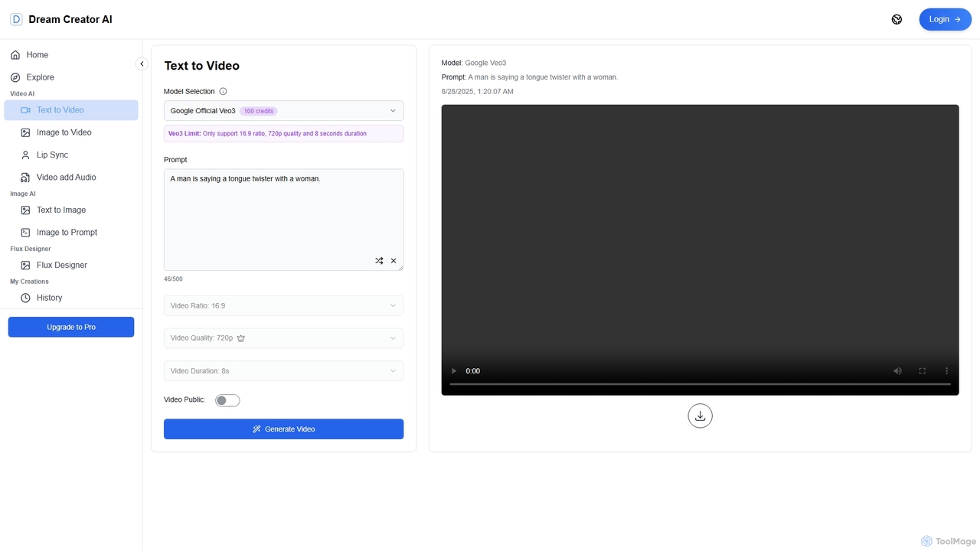
Task: Open the Explore page
Action: (x=71, y=77)
